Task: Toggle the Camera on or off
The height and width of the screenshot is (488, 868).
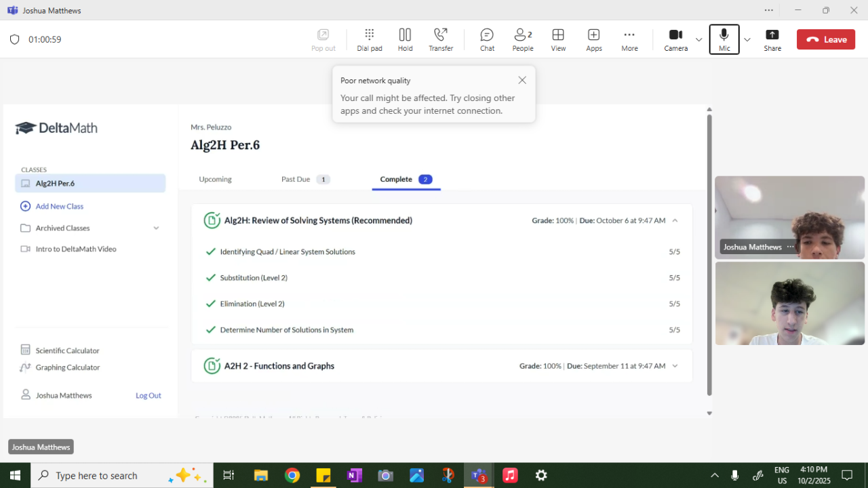Action: point(675,39)
